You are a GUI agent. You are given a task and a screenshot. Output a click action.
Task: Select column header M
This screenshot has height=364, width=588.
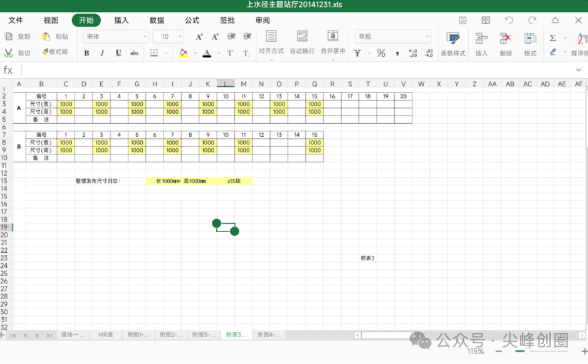[x=243, y=84]
